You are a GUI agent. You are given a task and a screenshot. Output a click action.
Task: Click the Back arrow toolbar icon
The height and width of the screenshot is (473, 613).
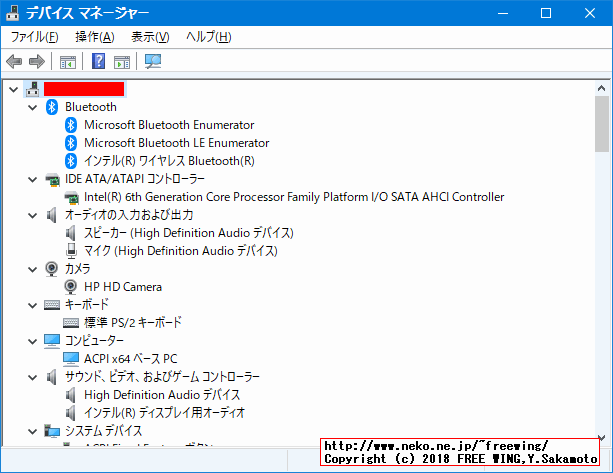pyautogui.click(x=14, y=61)
